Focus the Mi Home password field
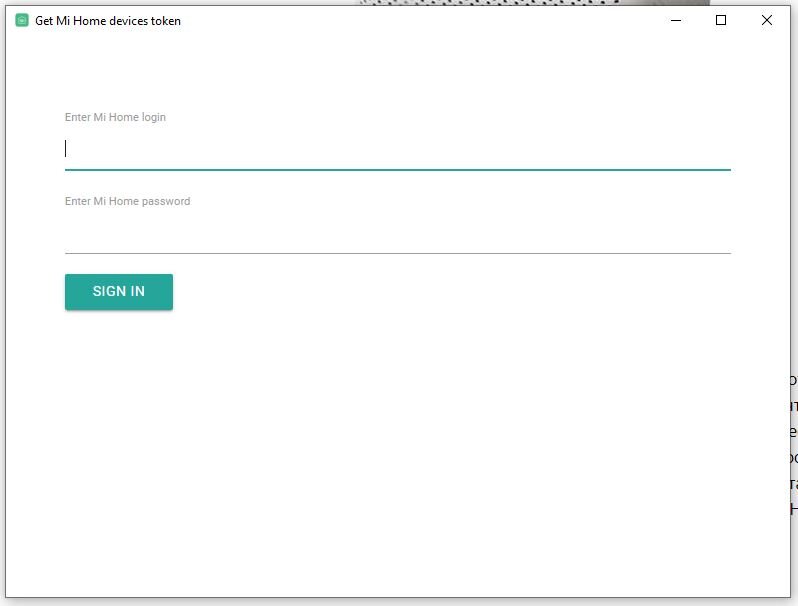The height and width of the screenshot is (606, 798). pyautogui.click(x=397, y=233)
